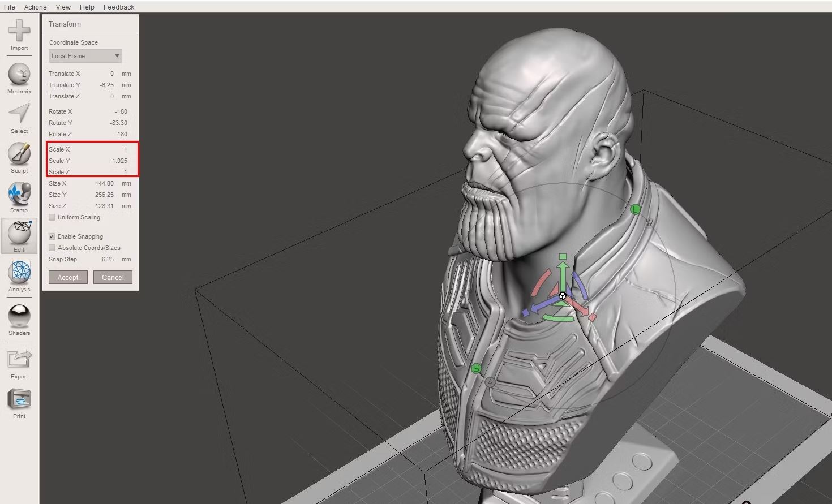Disable the Enable Snapping checkbox

52,236
